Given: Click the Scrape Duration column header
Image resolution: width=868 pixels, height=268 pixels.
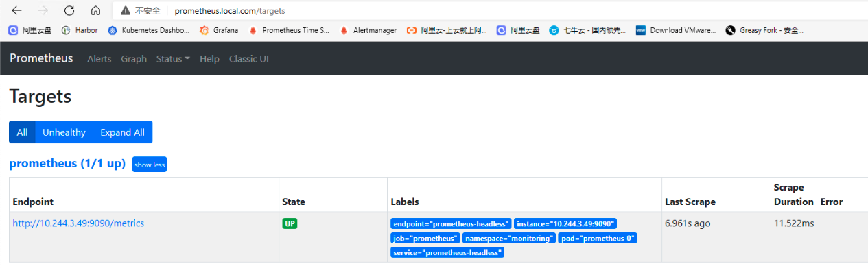Looking at the screenshot, I should pos(793,195).
